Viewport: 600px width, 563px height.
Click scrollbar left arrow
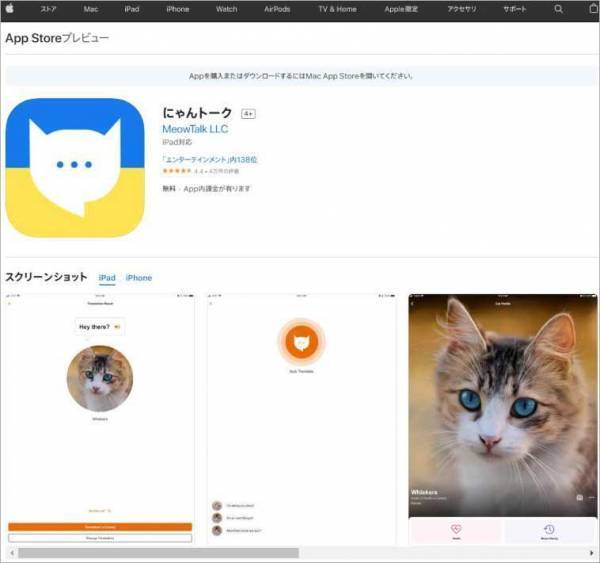click(x=12, y=553)
